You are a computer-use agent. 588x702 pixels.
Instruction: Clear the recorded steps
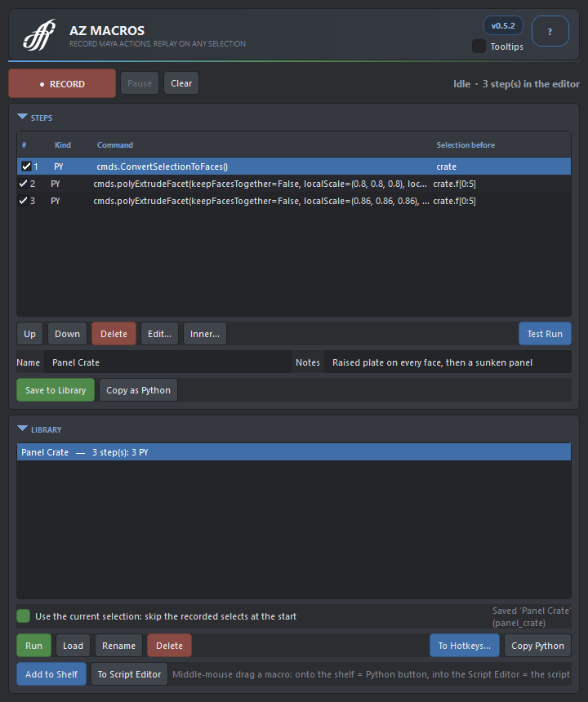pos(181,83)
